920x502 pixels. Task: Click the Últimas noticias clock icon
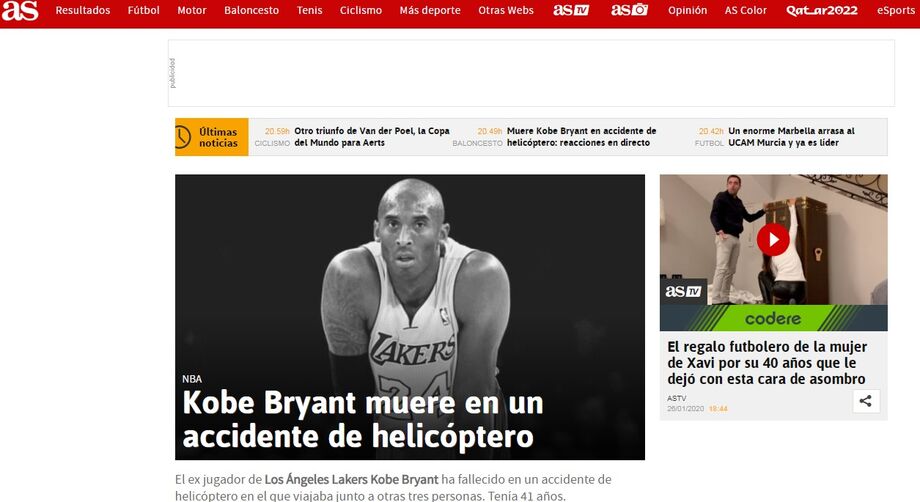(x=183, y=137)
